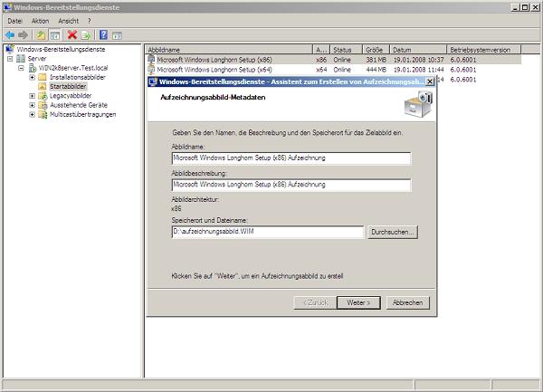Click the Durchsuchen... button
Image resolution: width=543 pixels, height=392 pixels.
[393, 232]
